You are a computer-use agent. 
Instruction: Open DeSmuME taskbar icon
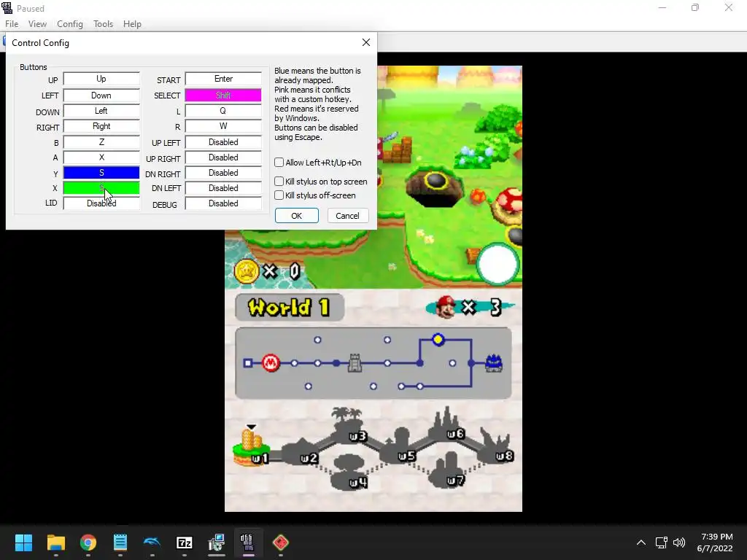(x=248, y=542)
